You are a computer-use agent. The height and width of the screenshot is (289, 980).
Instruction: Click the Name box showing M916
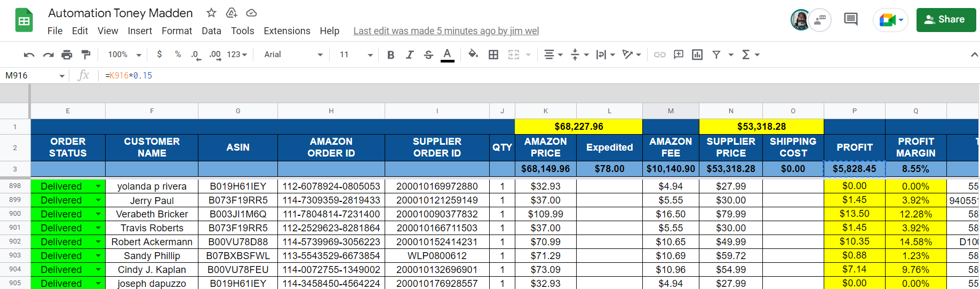click(x=35, y=75)
